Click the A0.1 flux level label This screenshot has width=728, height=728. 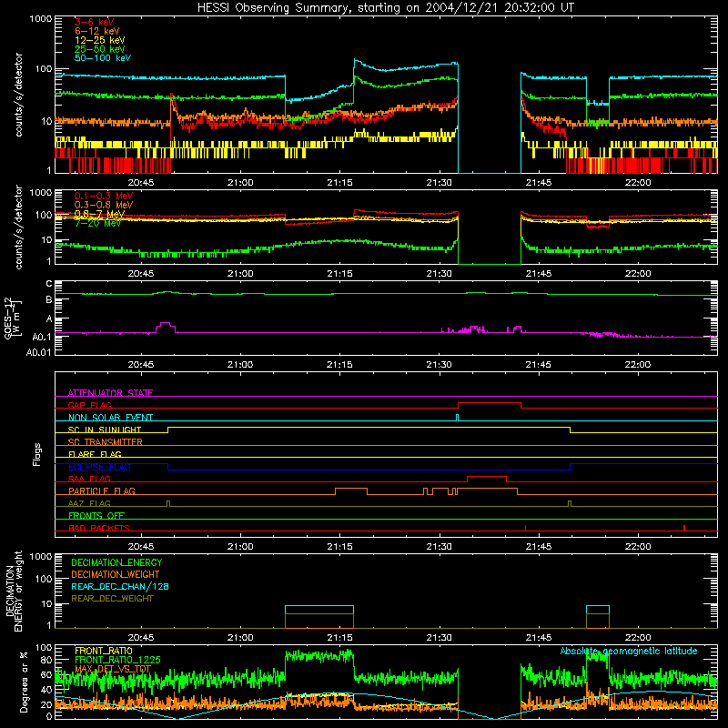(x=42, y=337)
